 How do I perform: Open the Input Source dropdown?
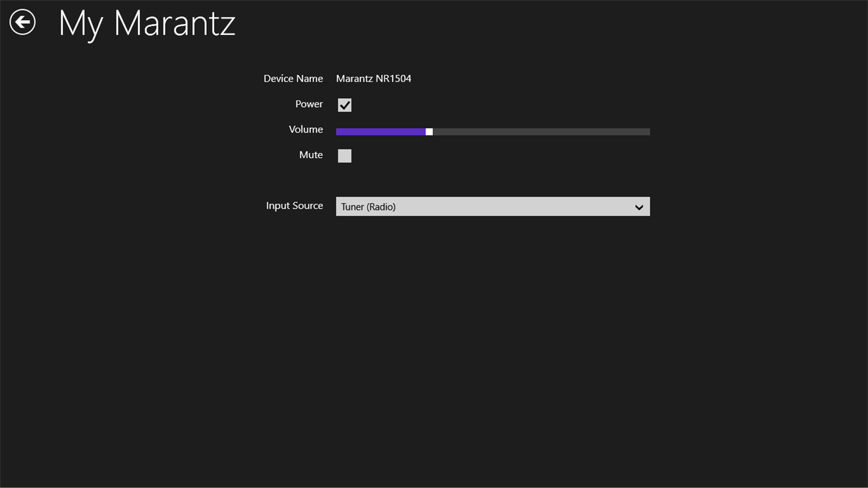click(x=492, y=207)
